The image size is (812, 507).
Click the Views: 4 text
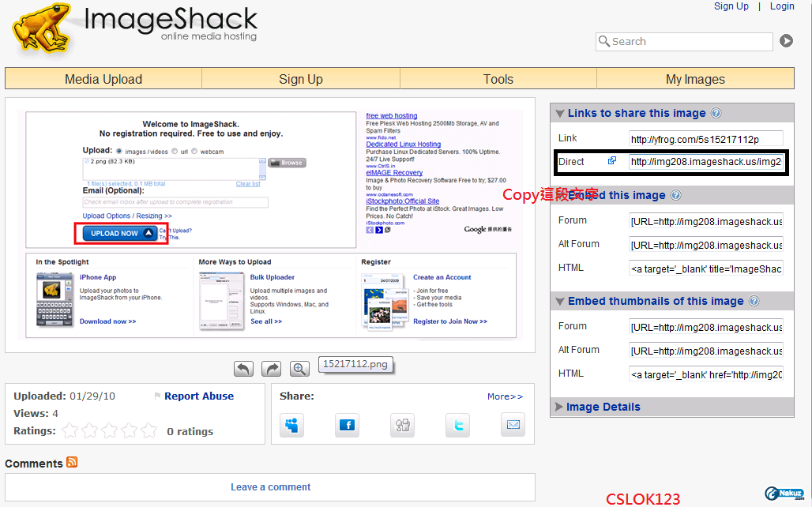tap(36, 413)
